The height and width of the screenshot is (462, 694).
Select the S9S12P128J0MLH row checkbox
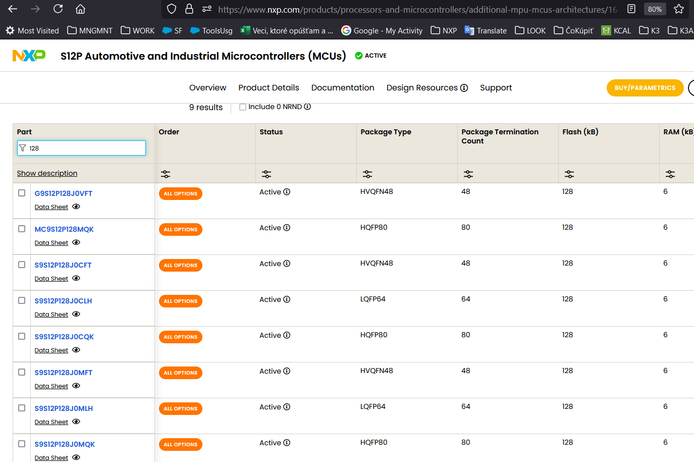coord(22,408)
